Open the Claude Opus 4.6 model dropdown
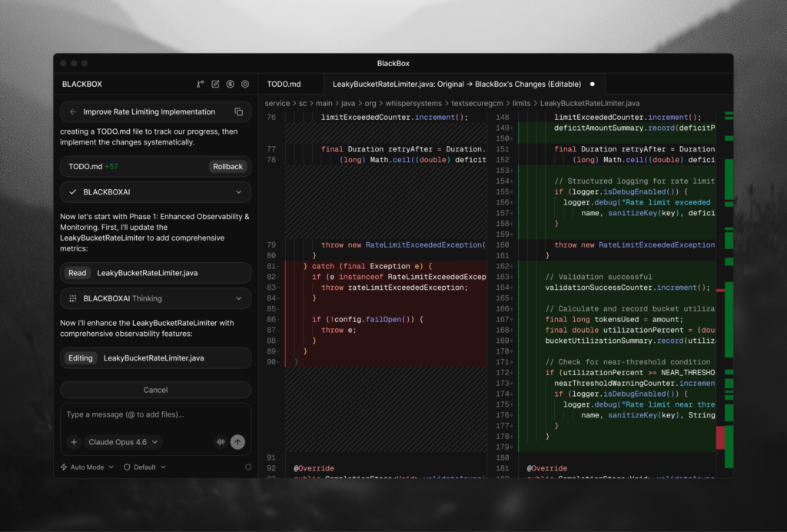Screen dimensions: 787x532 pyautogui.click(x=123, y=442)
